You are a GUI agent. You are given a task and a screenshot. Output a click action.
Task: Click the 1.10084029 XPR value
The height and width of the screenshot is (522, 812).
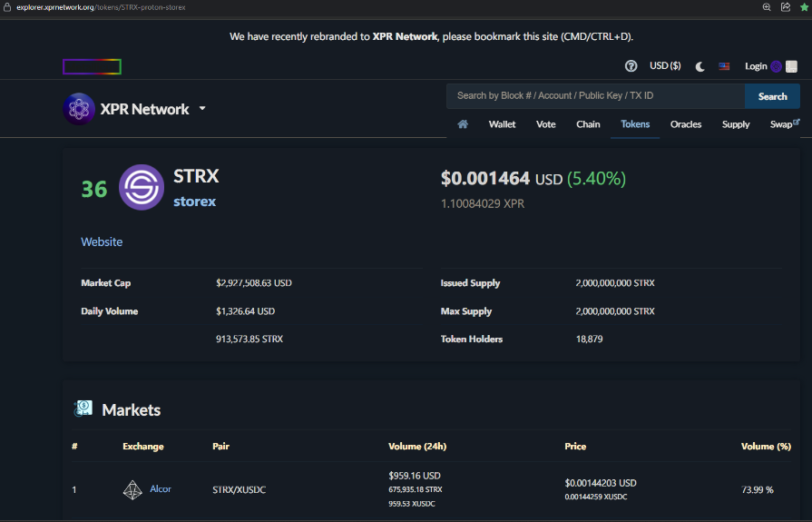pyautogui.click(x=483, y=203)
